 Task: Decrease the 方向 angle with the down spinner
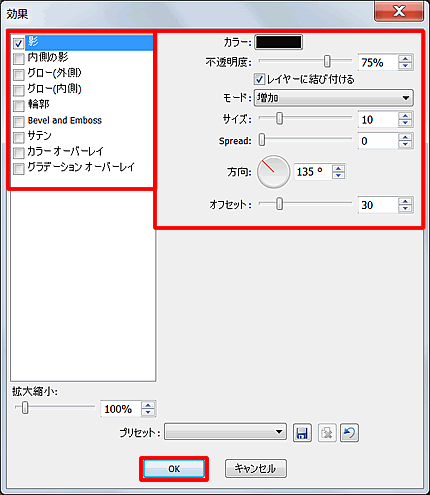click(x=339, y=176)
